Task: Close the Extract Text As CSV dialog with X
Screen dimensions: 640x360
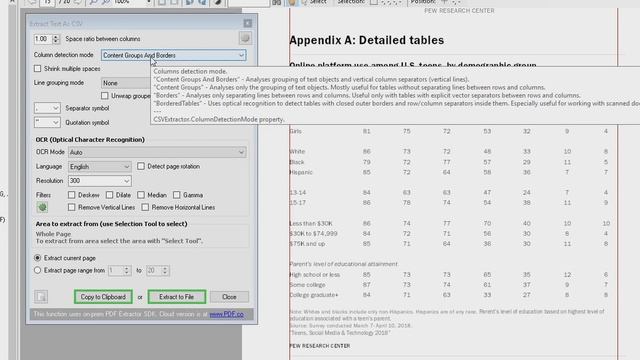Action: tap(248, 23)
